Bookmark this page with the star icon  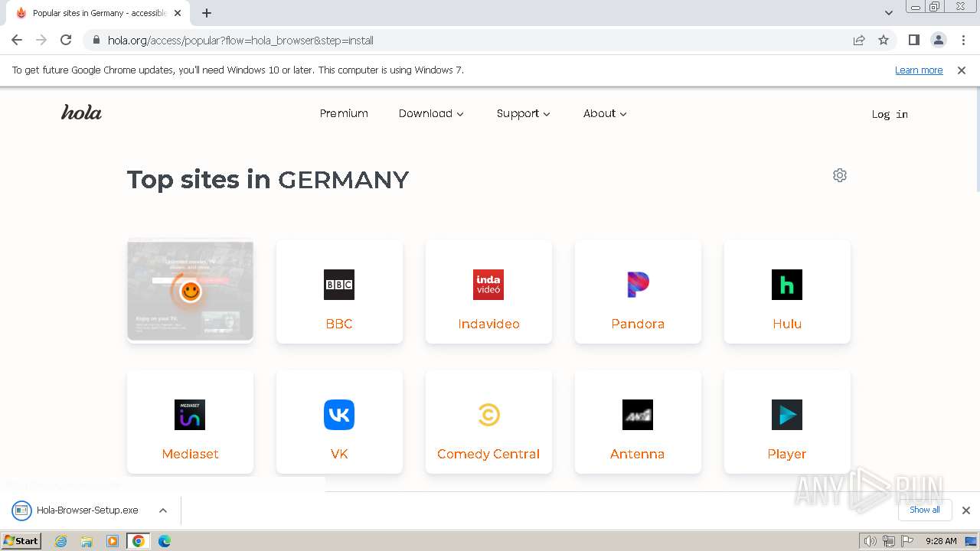884,40
